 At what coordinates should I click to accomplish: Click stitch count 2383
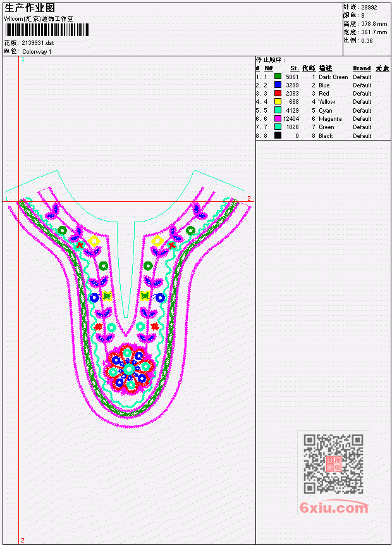(292, 94)
